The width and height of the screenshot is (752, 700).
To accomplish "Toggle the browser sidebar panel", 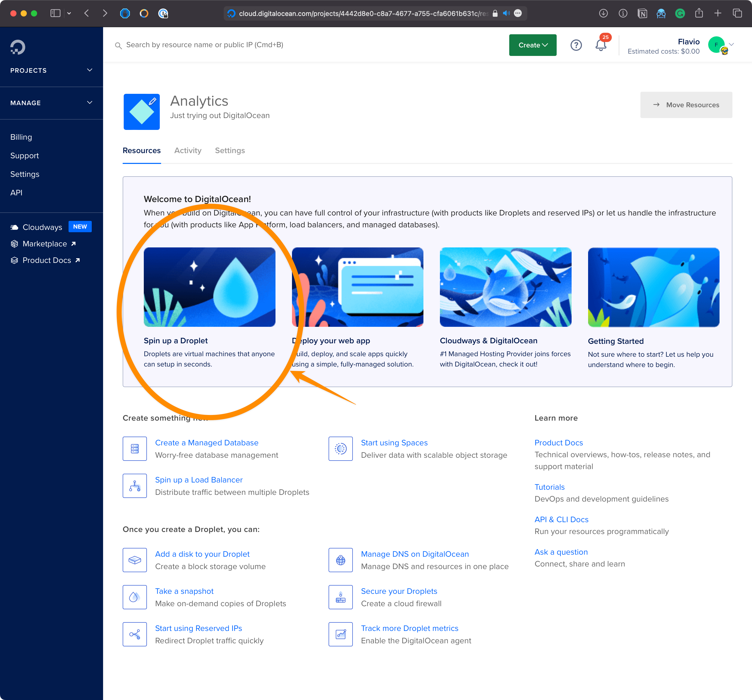I will point(55,14).
